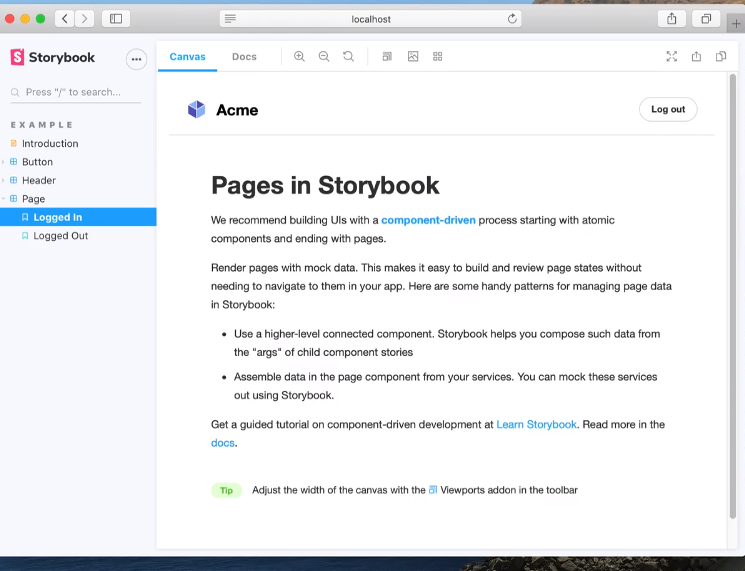This screenshot has height=571, width=745.
Task: Add a new browser tab
Action: [x=736, y=23]
